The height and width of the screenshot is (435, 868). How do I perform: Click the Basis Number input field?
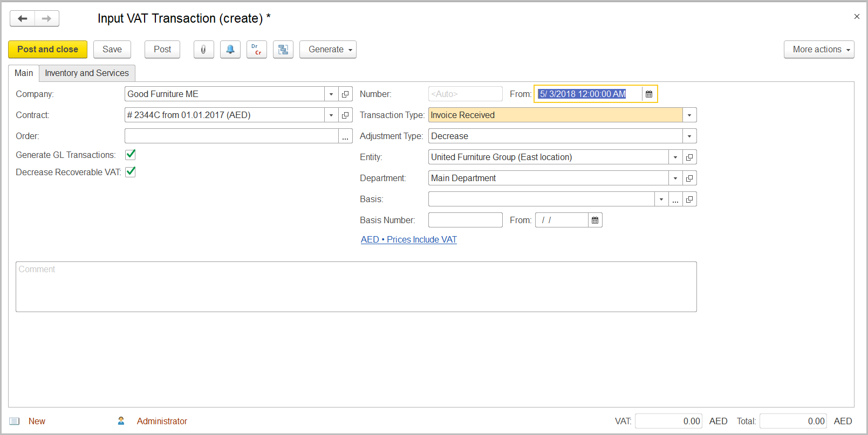tap(466, 220)
